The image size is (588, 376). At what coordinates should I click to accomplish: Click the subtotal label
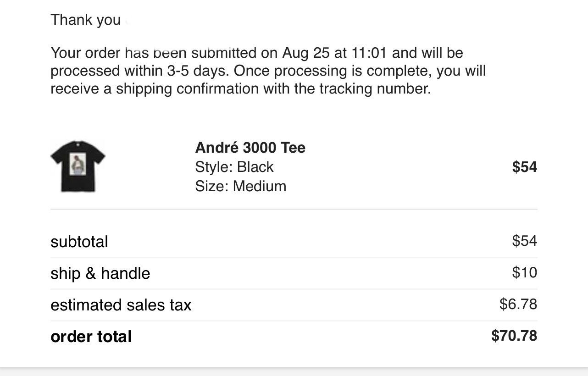click(79, 242)
